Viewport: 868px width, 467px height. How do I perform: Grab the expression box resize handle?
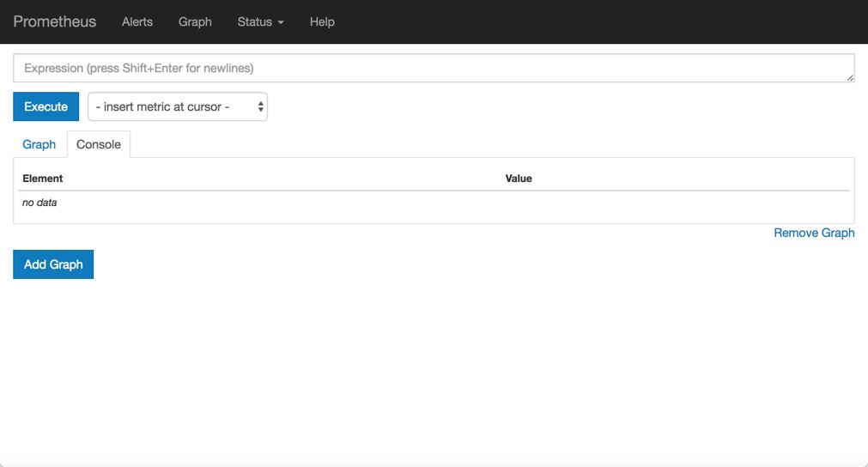click(850, 77)
